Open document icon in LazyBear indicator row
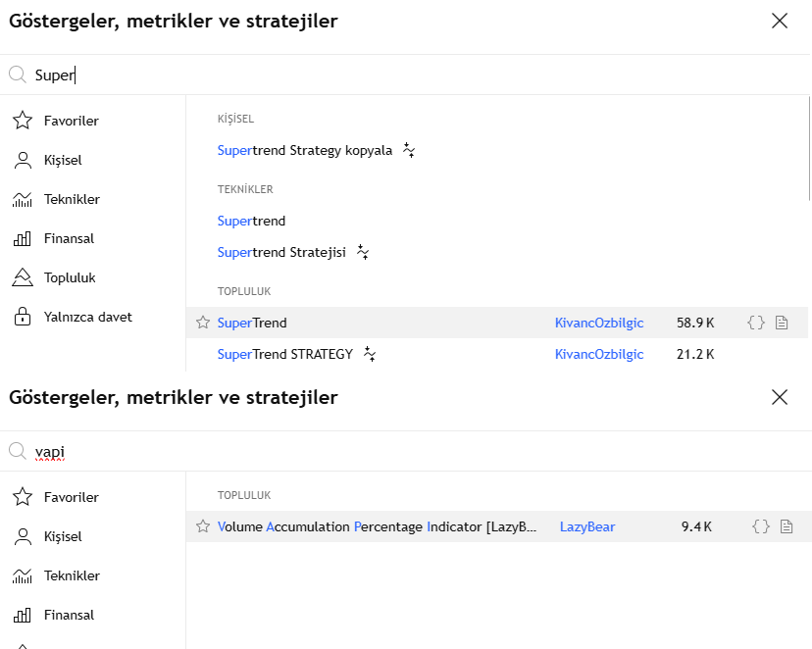The width and height of the screenshot is (812, 649). [787, 526]
